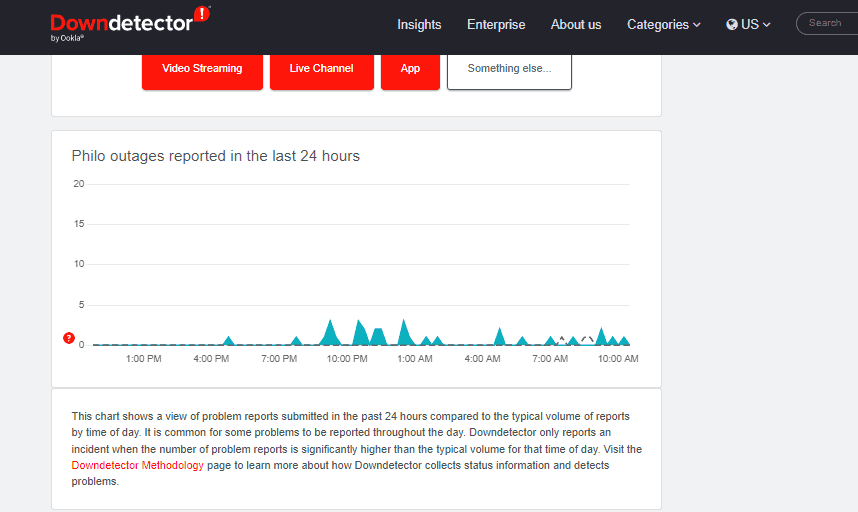The height and width of the screenshot is (512, 858).
Task: Report an App problem
Action: [410, 70]
